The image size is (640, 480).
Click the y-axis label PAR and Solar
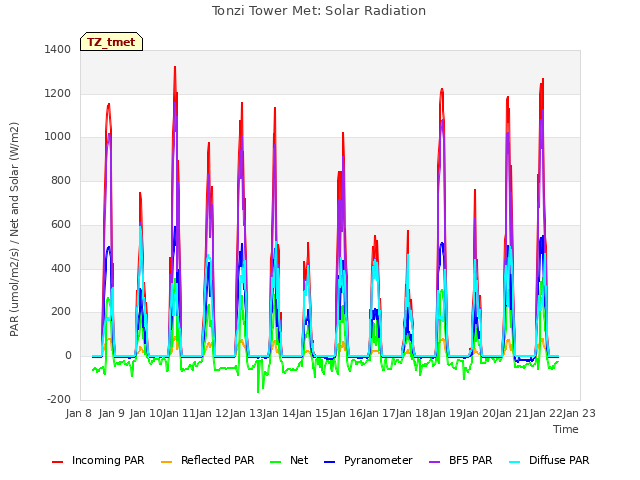pos(14,229)
